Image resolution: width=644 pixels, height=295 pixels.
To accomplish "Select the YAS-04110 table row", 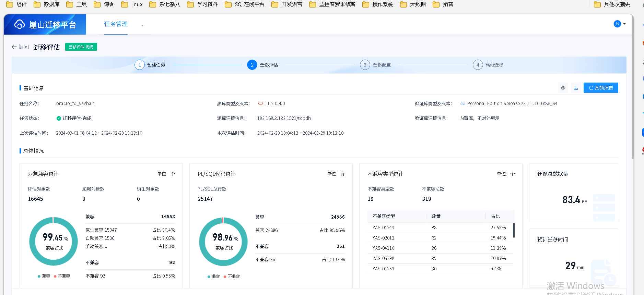I will coord(440,248).
